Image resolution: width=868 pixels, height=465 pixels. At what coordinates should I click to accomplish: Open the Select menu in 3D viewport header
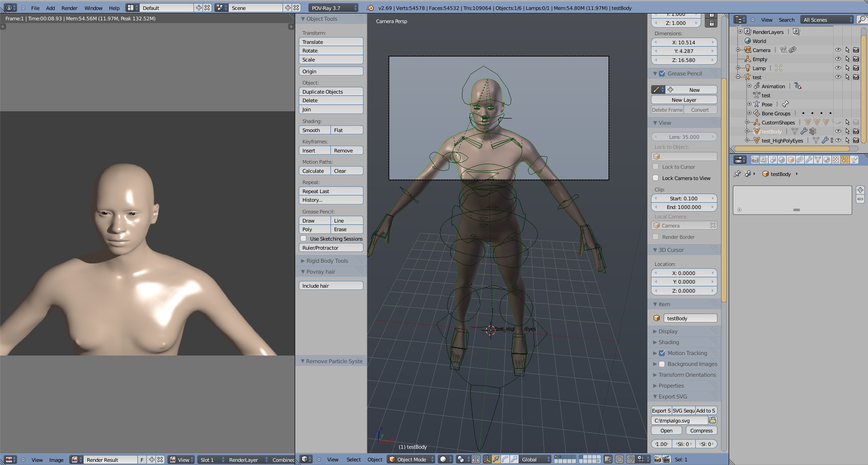point(354,459)
